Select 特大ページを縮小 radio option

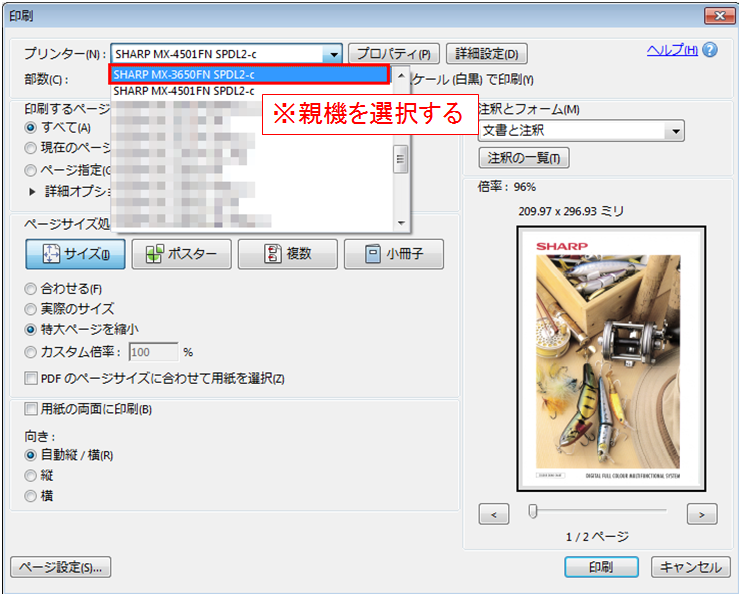coord(30,329)
